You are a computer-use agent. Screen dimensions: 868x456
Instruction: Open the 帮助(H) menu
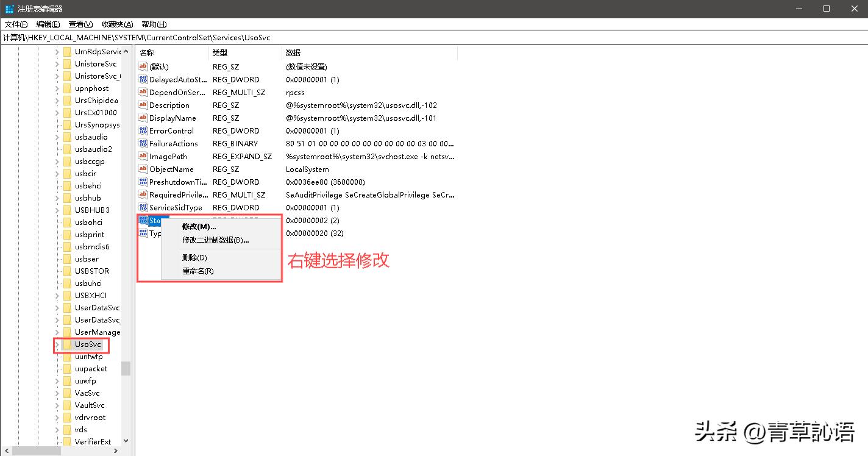click(x=154, y=24)
